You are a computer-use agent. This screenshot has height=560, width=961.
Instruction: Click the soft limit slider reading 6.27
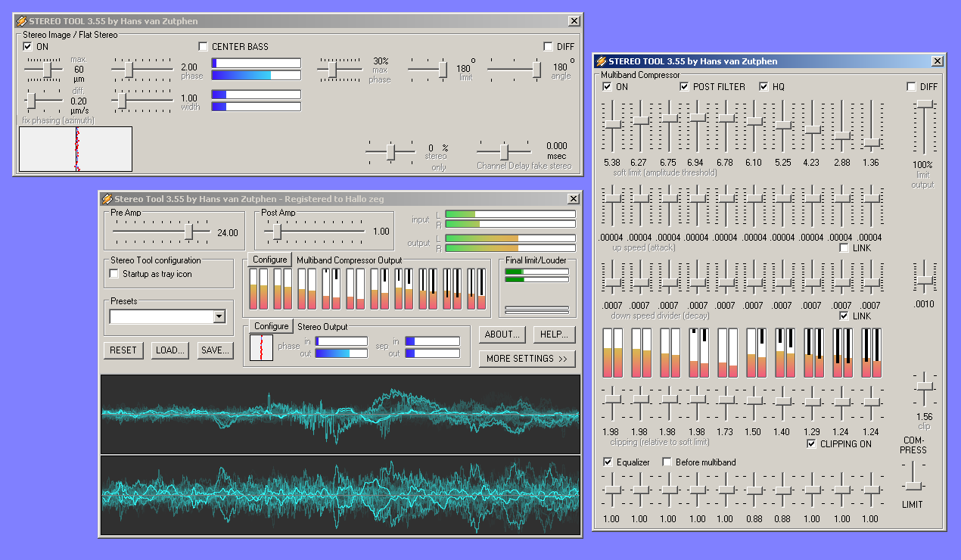pyautogui.click(x=641, y=126)
